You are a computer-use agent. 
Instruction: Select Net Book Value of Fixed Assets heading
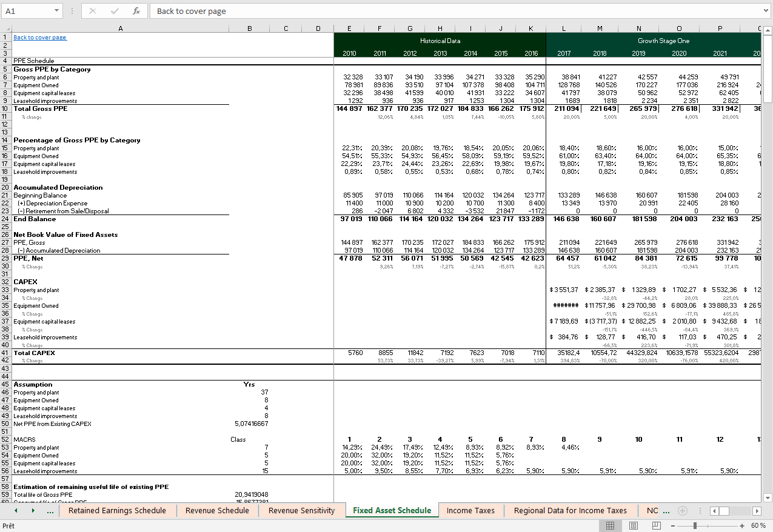click(x=65, y=234)
